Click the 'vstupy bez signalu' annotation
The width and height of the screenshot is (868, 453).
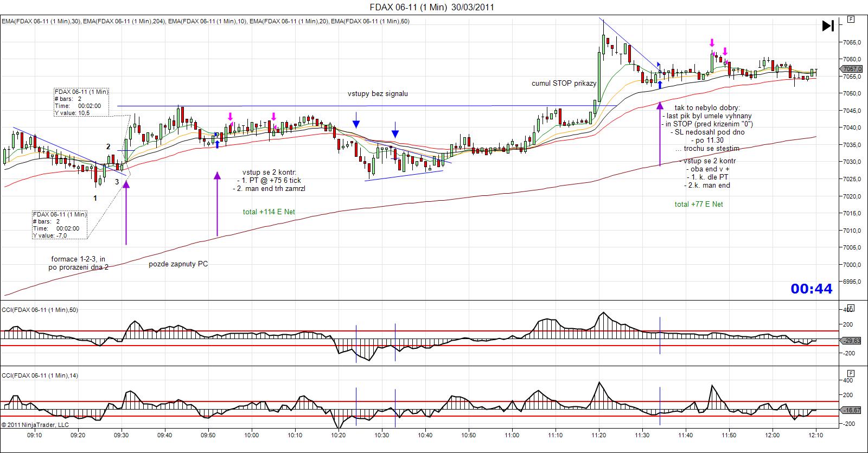(x=378, y=93)
